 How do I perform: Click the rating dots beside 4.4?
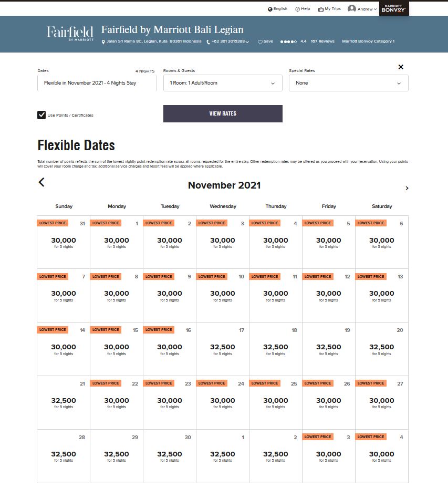pyautogui.click(x=288, y=42)
